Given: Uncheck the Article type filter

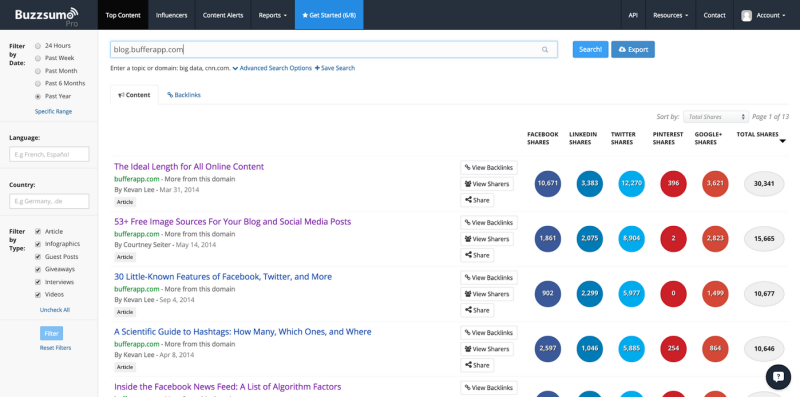Looking at the screenshot, I should click(x=38, y=231).
